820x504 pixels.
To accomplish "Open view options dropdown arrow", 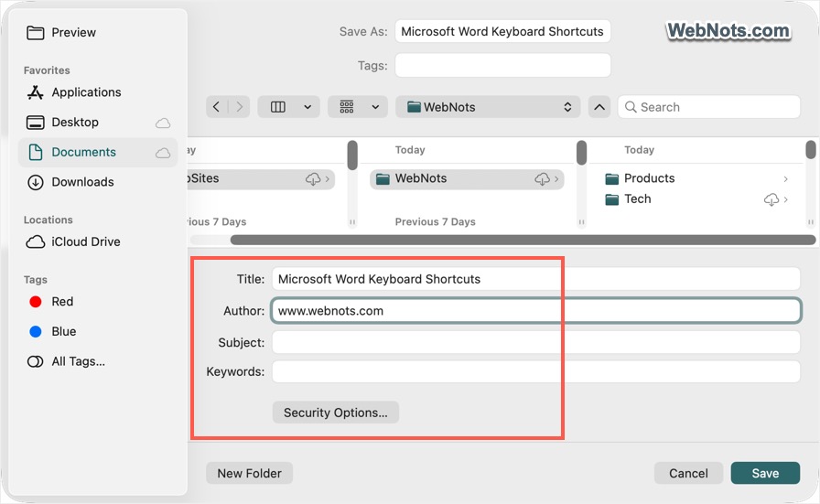I will (308, 107).
